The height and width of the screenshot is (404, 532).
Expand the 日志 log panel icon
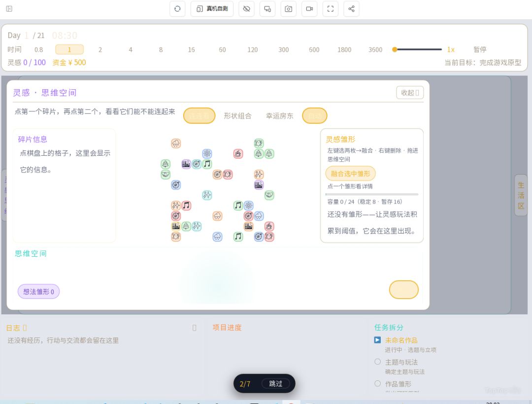pyautogui.click(x=195, y=328)
